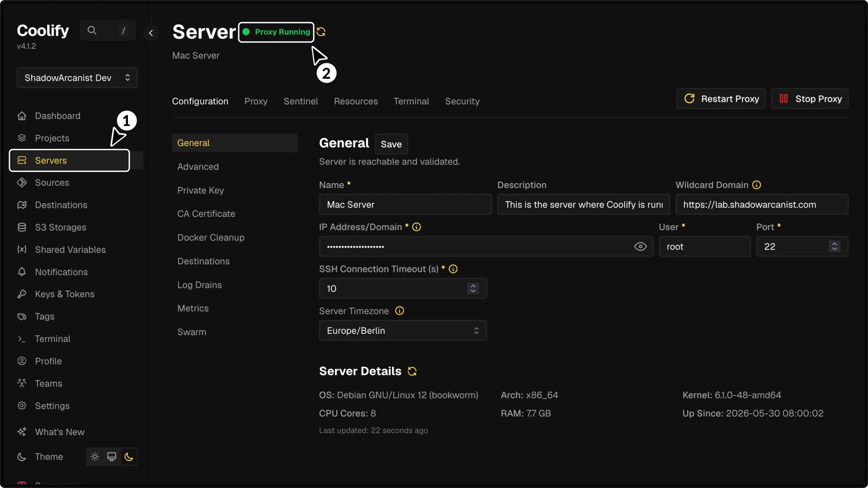
Task: Save the General settings
Action: point(391,144)
